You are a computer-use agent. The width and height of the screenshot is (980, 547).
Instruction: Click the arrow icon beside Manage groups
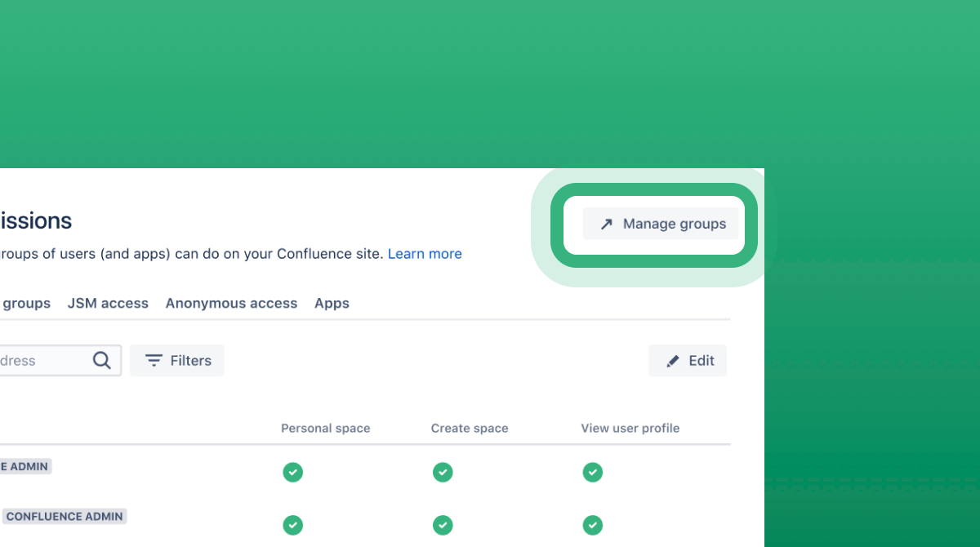(x=606, y=224)
